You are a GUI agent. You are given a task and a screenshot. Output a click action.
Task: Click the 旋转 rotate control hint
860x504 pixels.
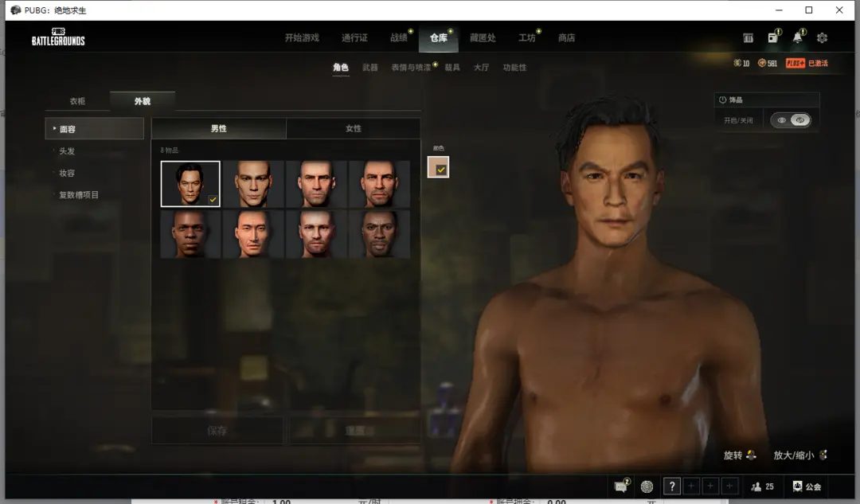click(740, 455)
